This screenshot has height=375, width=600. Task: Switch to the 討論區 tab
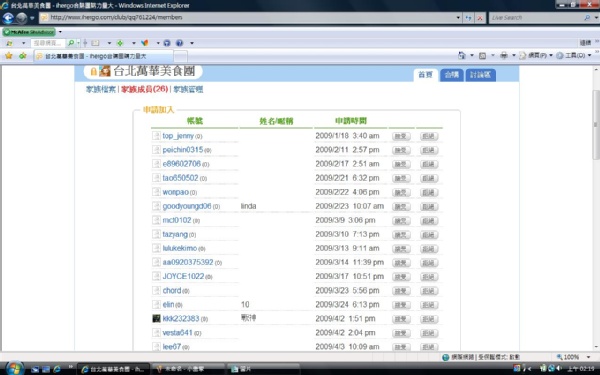(x=480, y=75)
